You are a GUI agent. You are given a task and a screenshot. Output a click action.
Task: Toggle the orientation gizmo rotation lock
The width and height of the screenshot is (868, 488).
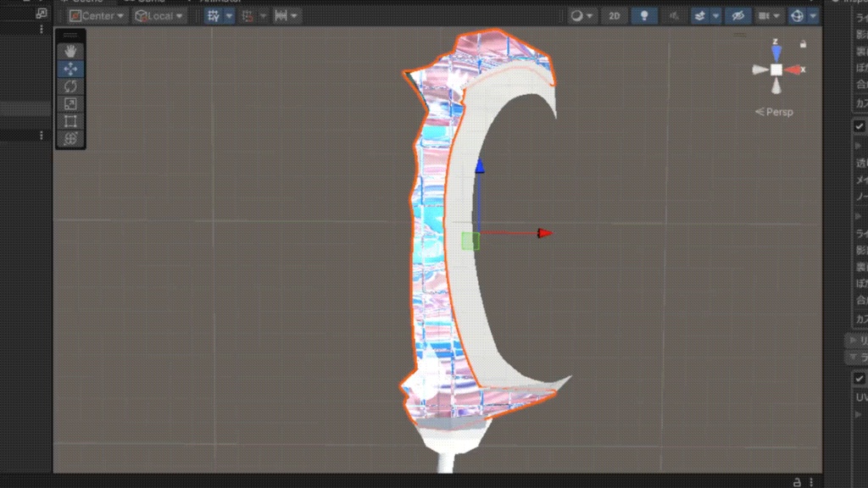[804, 44]
